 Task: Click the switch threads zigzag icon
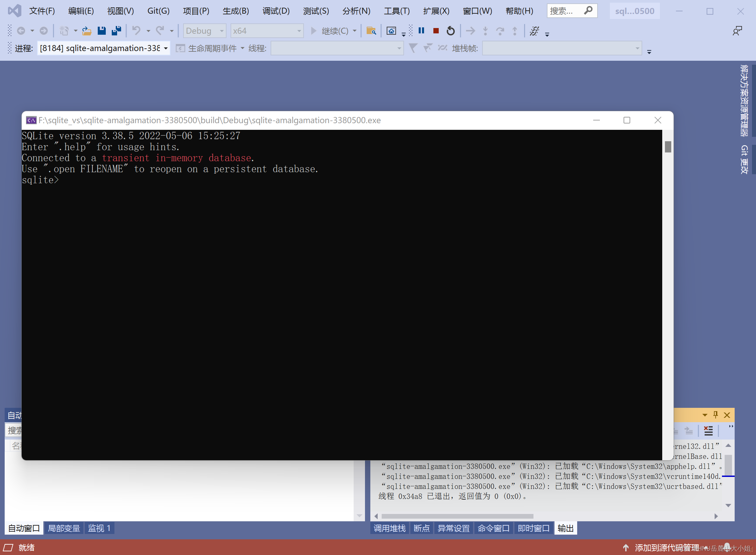click(x=443, y=48)
